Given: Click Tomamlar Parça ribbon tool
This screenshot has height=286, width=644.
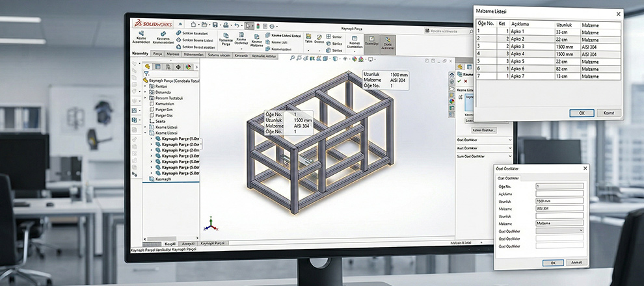Looking at the screenshot, I should point(226,40).
